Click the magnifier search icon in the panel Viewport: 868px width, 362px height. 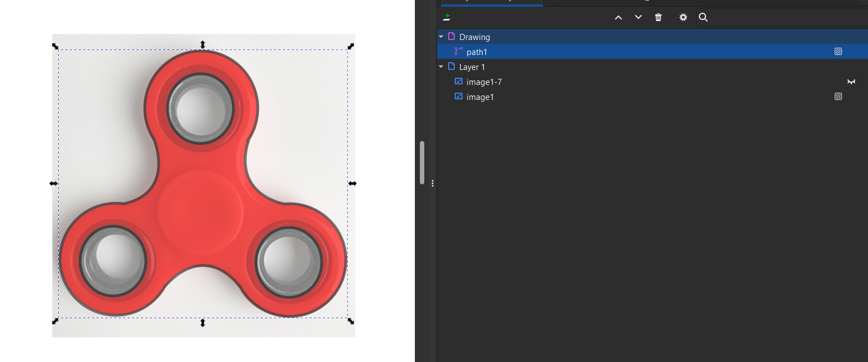point(703,17)
